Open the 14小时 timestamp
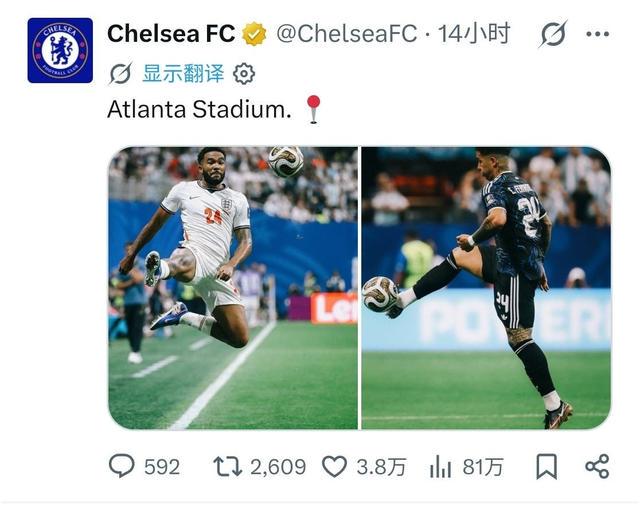This screenshot has width=640, height=508. (474, 33)
